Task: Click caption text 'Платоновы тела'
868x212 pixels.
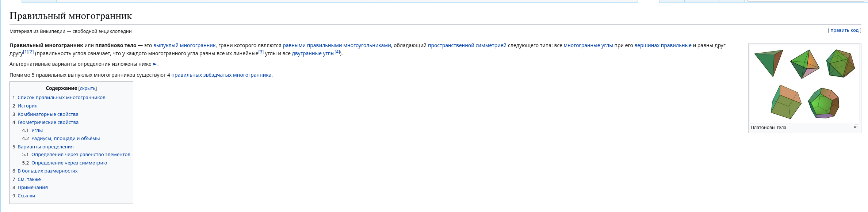Action: (x=768, y=128)
